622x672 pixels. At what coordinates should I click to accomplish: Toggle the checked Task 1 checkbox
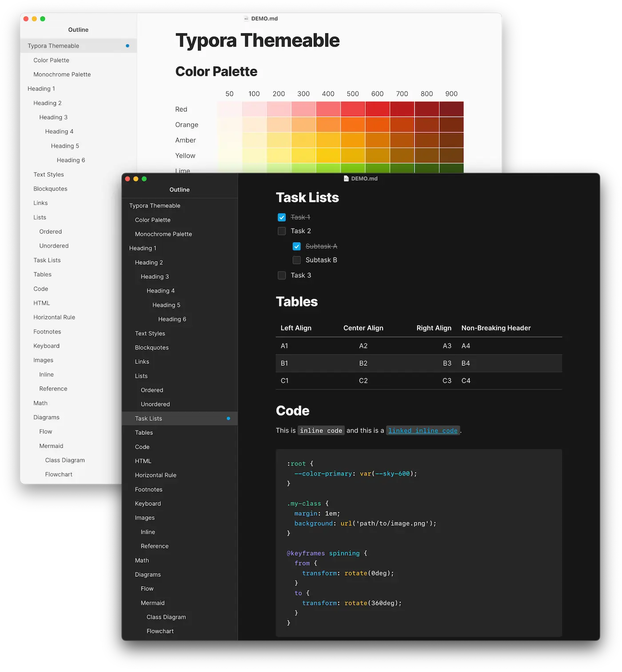point(282,217)
